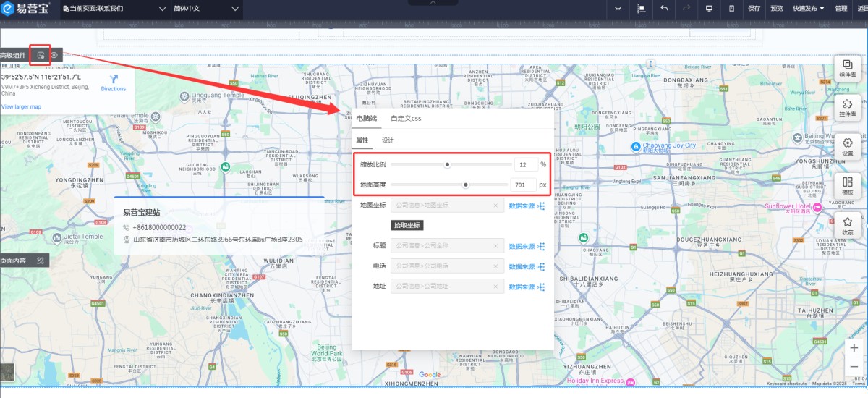The height and width of the screenshot is (398, 868).
Task: Click the undo arrow in top toolbar
Action: [663, 9]
